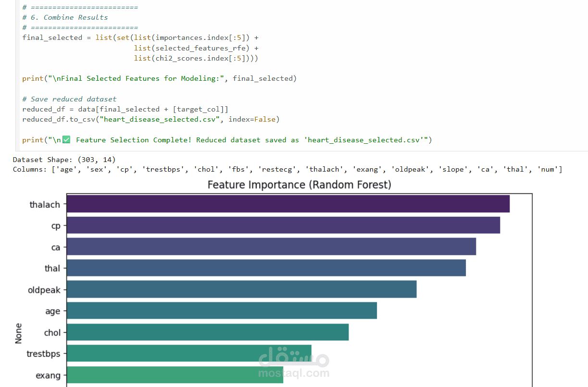Click the age bar in the chart
This screenshot has width=588, height=387.
(x=221, y=311)
